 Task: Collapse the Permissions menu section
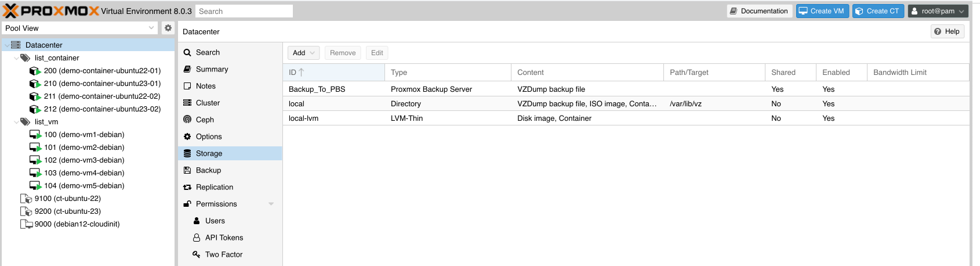271,204
